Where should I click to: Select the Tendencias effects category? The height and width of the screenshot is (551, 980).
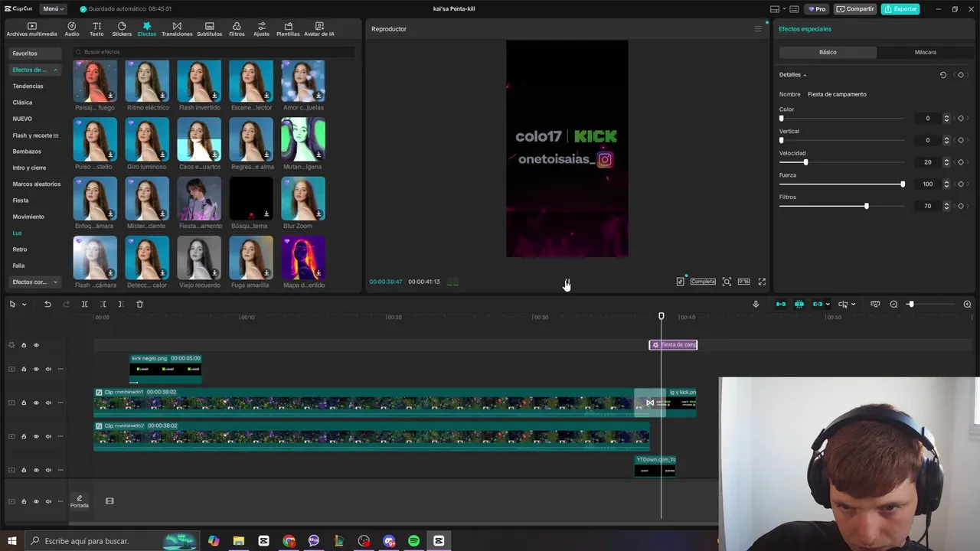pos(28,86)
